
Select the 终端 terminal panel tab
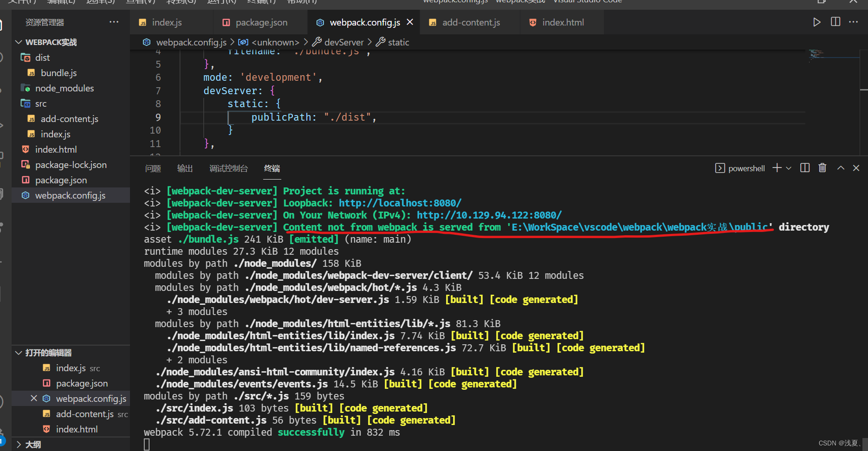[272, 168]
